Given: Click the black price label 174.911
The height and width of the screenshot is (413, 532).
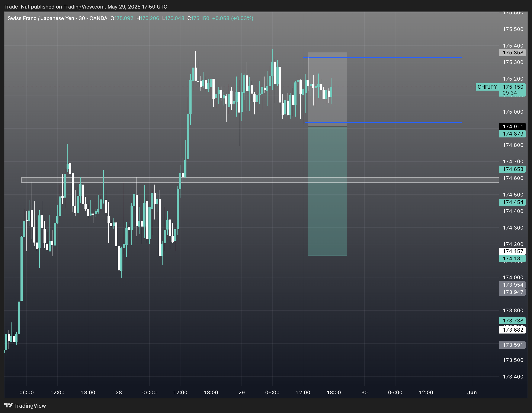Looking at the screenshot, I should click(x=512, y=127).
